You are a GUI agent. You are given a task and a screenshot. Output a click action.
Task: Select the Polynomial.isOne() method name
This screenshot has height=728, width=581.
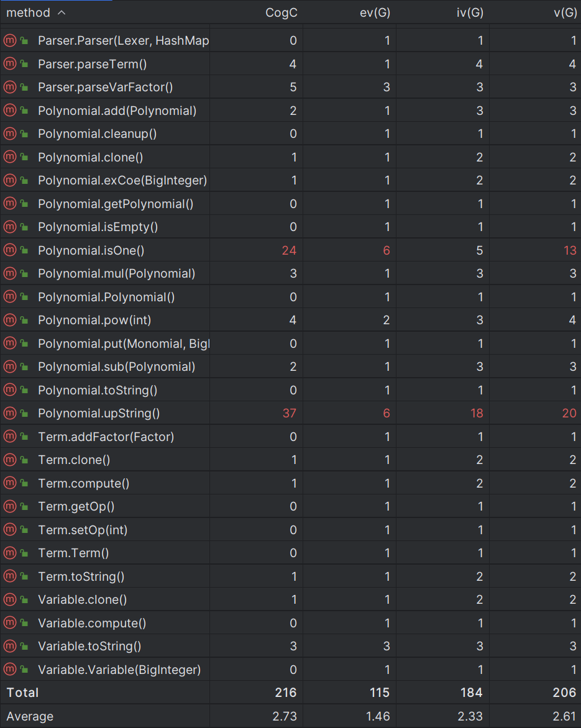(x=91, y=250)
